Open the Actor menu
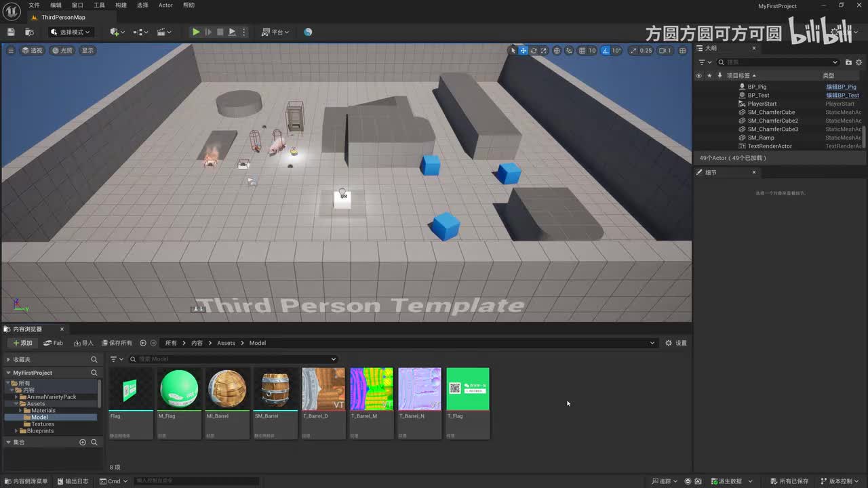 [165, 5]
